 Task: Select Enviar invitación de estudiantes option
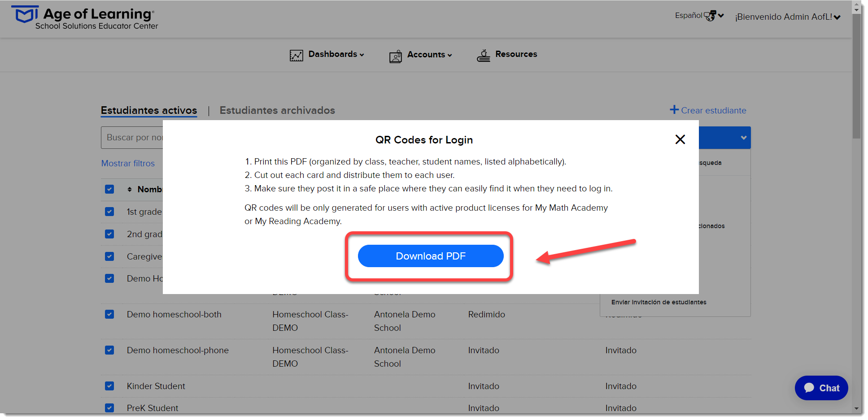(659, 302)
